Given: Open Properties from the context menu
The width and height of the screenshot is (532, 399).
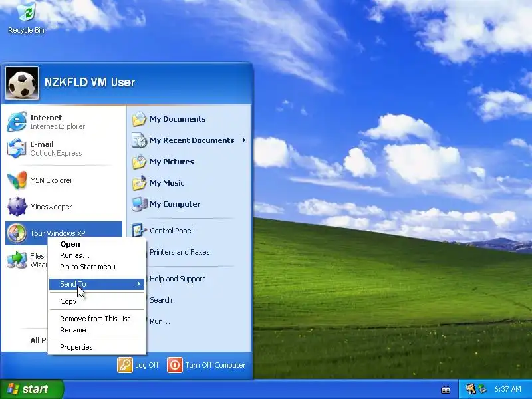Looking at the screenshot, I should [x=97, y=347].
